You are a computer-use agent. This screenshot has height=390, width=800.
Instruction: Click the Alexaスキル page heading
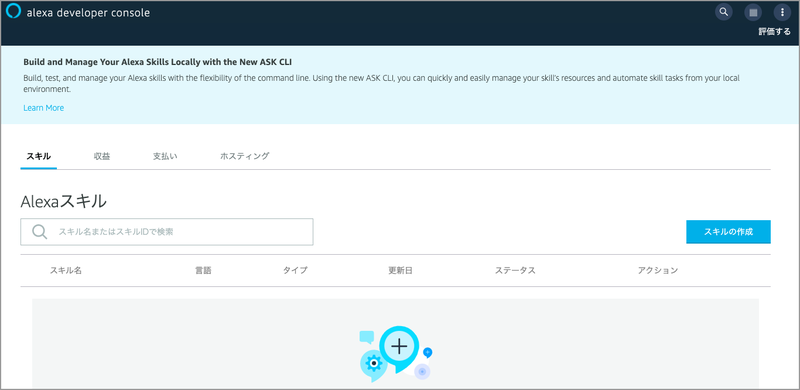click(x=64, y=202)
